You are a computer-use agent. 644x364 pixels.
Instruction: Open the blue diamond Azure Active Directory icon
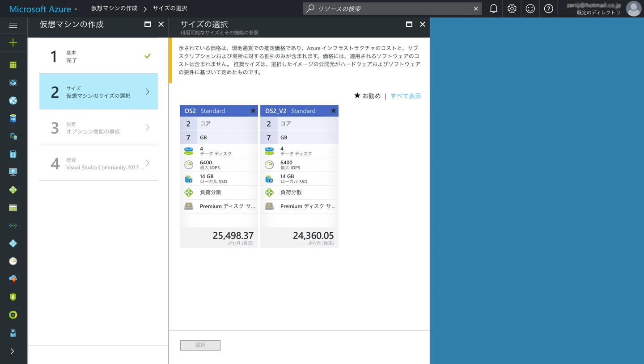(13, 243)
